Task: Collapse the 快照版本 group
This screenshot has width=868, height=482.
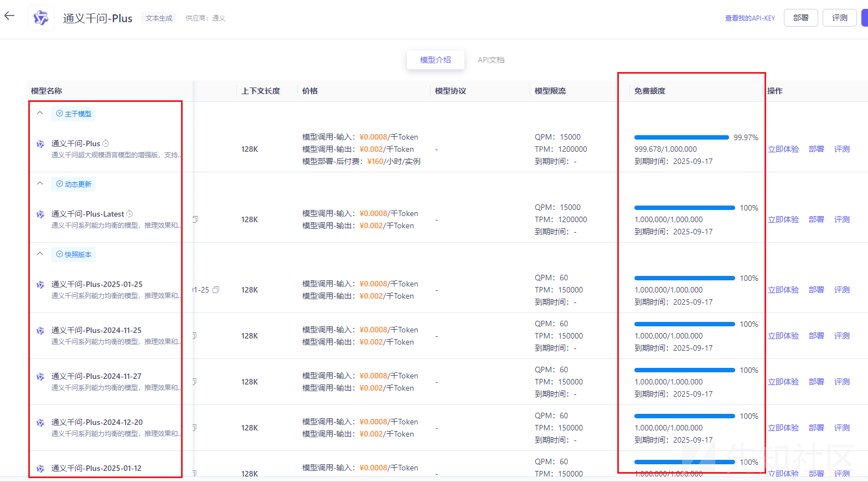Action: click(40, 254)
